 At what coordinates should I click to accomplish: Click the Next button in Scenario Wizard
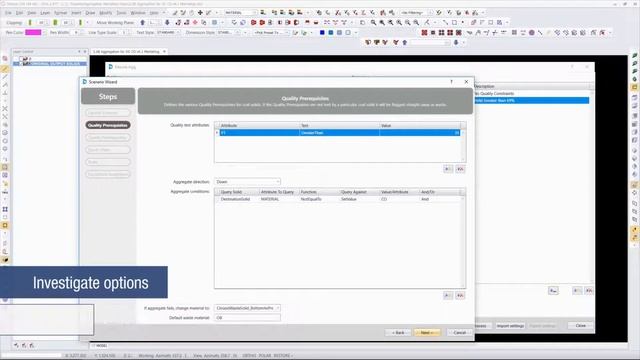click(427, 333)
